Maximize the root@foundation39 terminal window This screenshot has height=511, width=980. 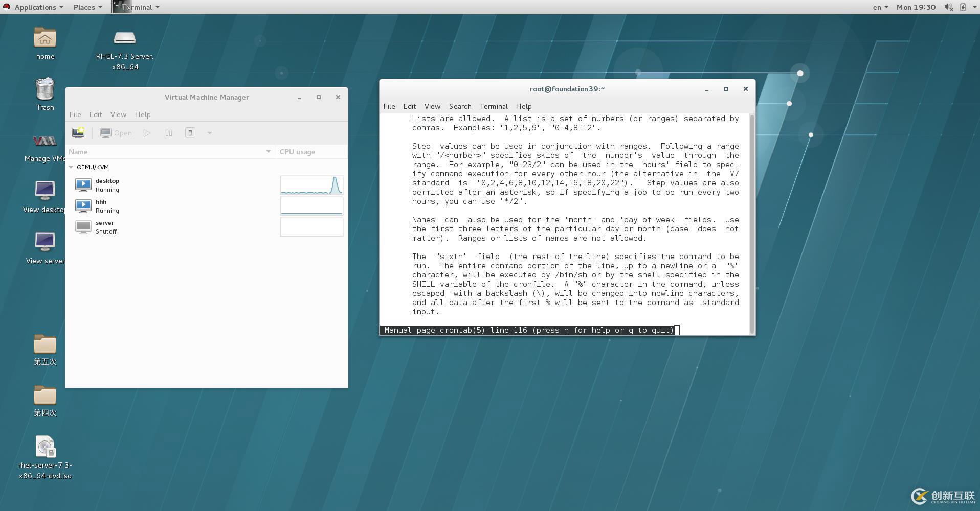(x=726, y=89)
